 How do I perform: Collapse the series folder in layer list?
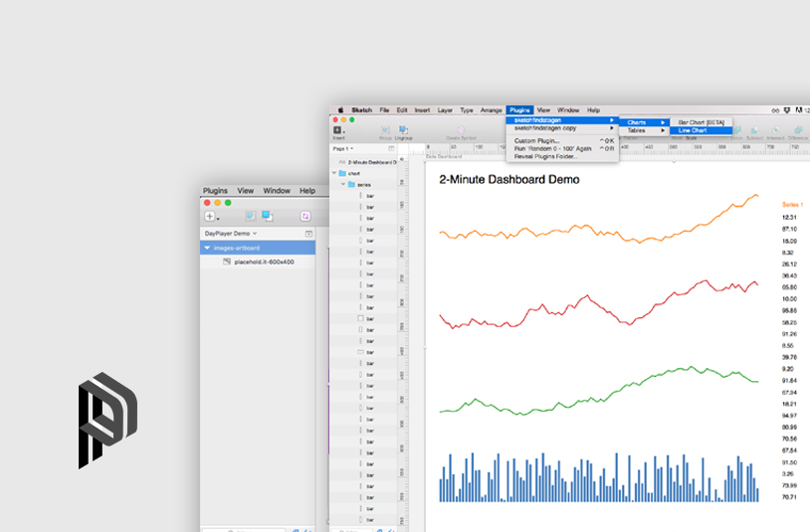[343, 184]
